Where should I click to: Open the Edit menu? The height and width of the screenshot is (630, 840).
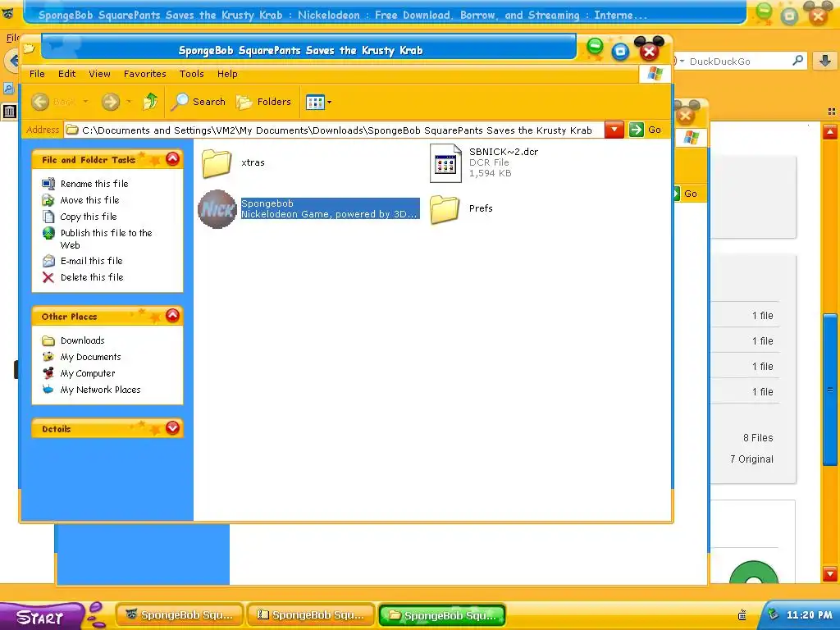[x=67, y=74]
